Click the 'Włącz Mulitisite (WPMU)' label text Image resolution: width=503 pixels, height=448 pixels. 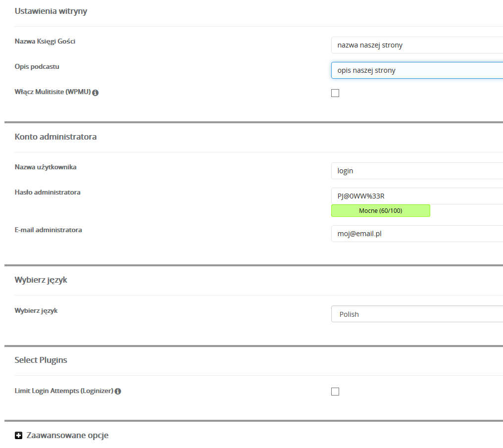[52, 92]
